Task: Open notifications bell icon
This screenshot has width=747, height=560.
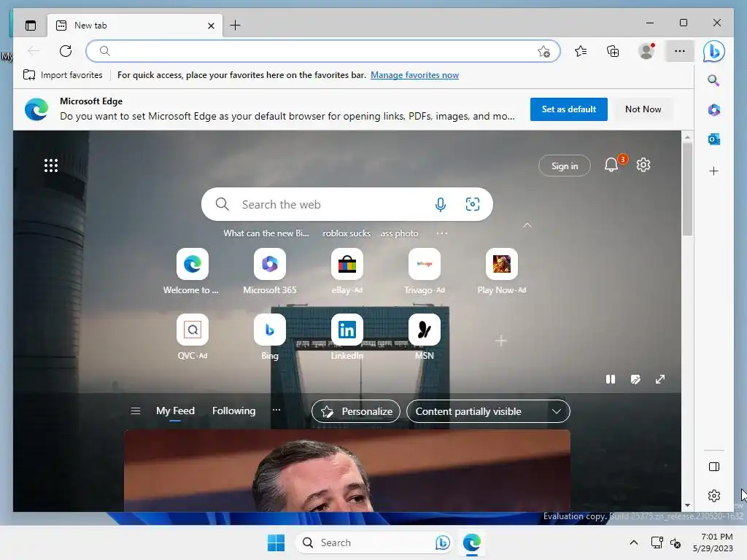Action: pos(611,165)
